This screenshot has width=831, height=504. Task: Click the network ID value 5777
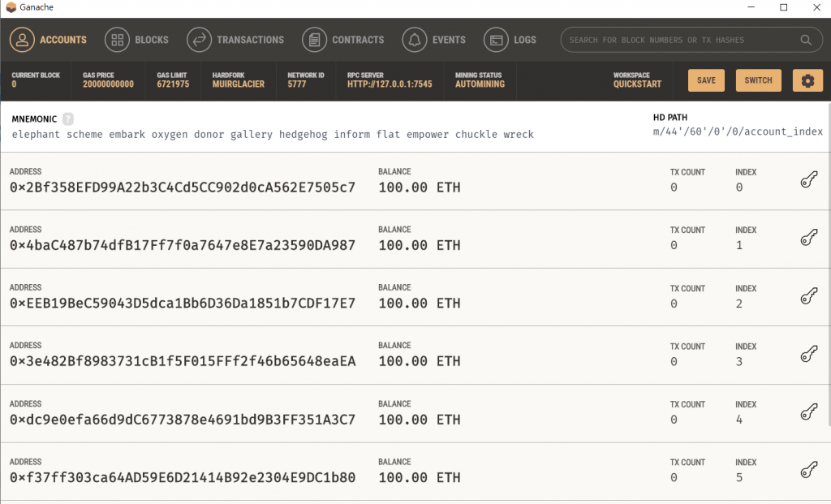[297, 84]
